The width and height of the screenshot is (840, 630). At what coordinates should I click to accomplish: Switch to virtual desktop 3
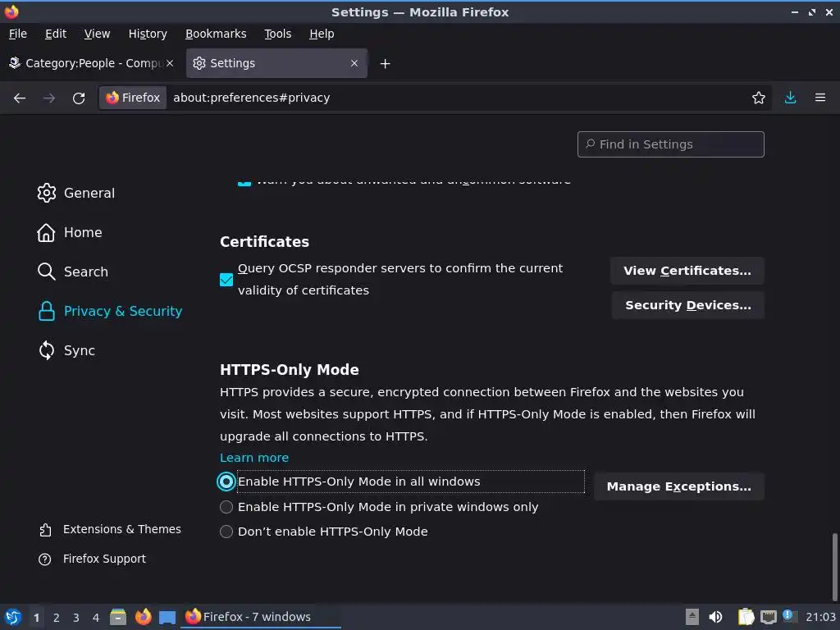[76, 618]
